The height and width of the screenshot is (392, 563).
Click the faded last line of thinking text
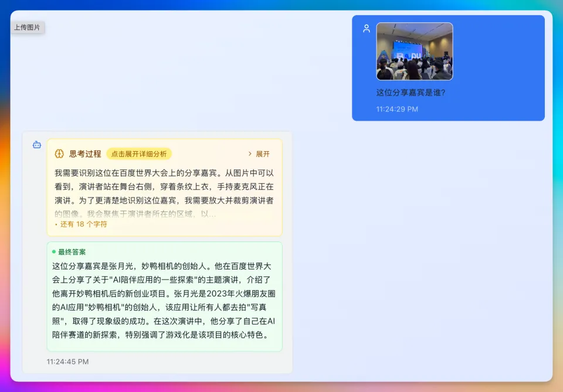[135, 214]
